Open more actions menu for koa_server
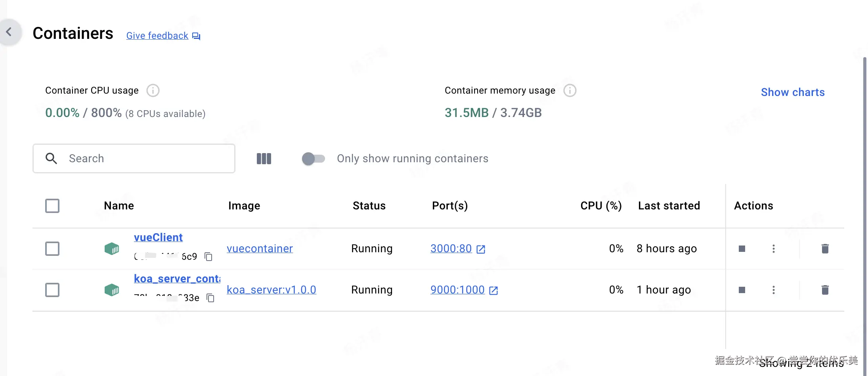868x376 pixels. [773, 290]
